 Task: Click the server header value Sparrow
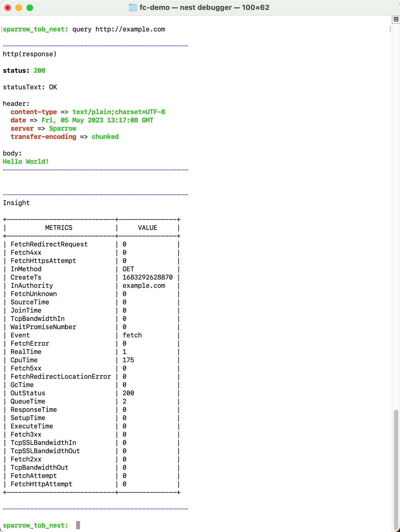pyautogui.click(x=63, y=128)
